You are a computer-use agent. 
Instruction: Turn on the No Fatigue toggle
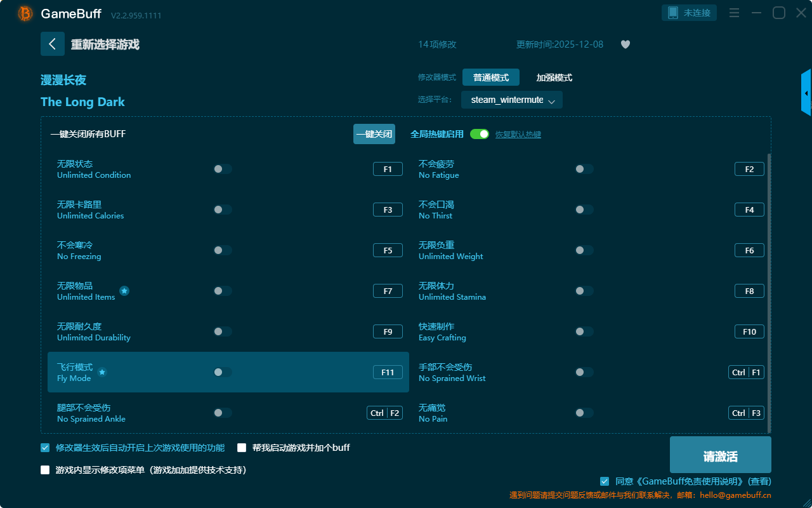[x=584, y=169]
